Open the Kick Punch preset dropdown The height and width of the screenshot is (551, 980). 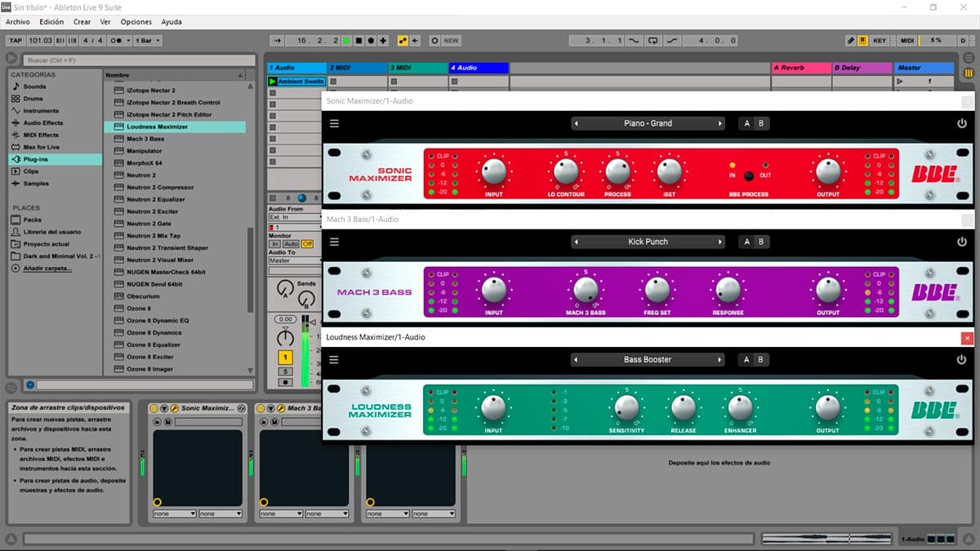648,242
